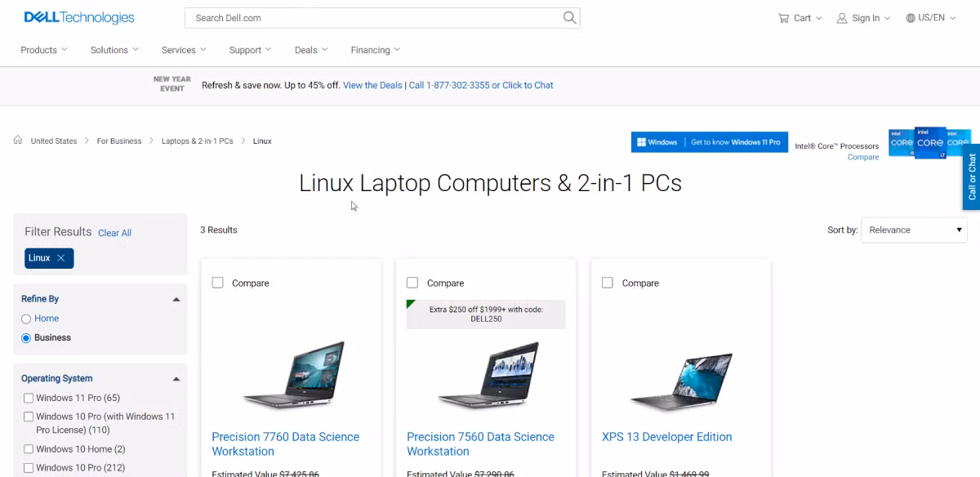Click the Intel Core processors badge image

[x=929, y=142]
